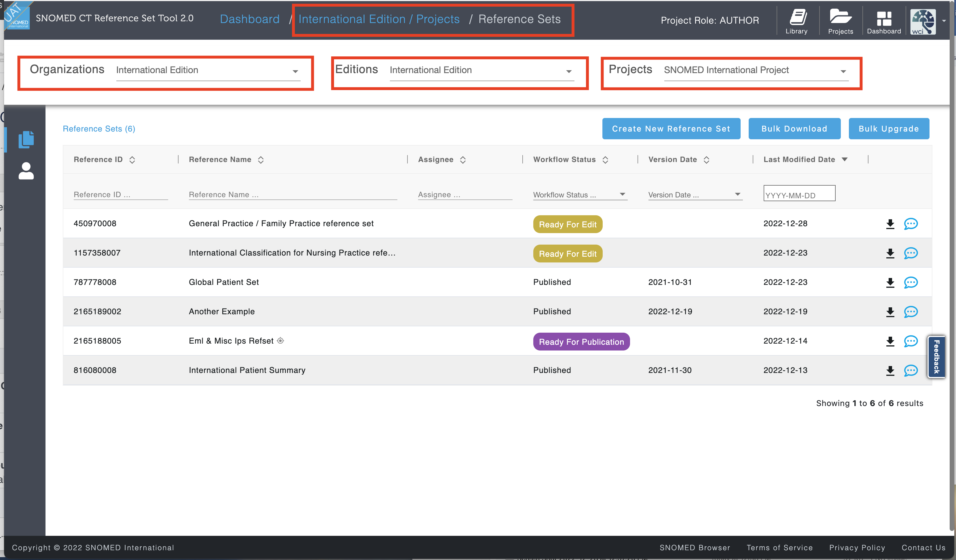The image size is (956, 560).
Task: Open comments for Global Patient Set
Action: point(911,283)
